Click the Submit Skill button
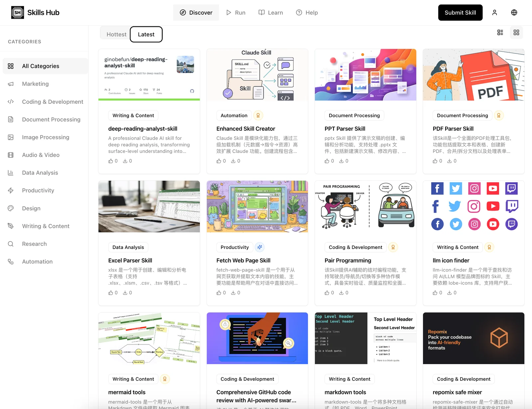The width and height of the screenshot is (532, 409). pyautogui.click(x=460, y=13)
